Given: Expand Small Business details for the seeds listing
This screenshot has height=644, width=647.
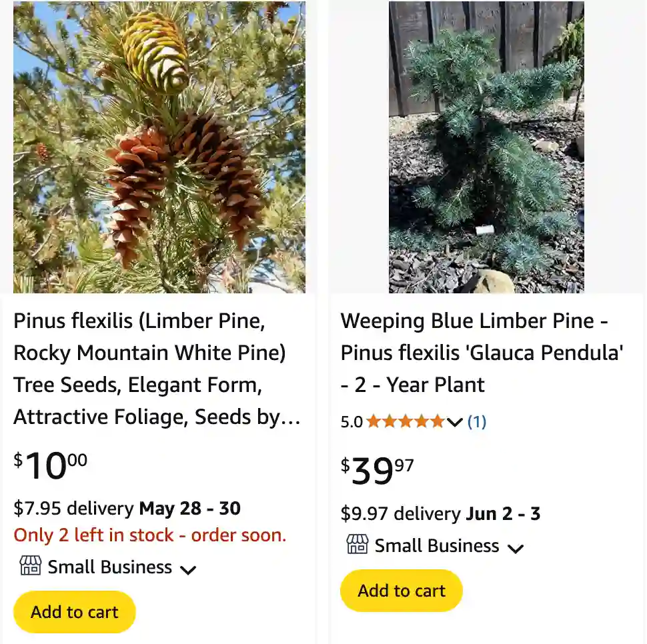Looking at the screenshot, I should coord(188,570).
